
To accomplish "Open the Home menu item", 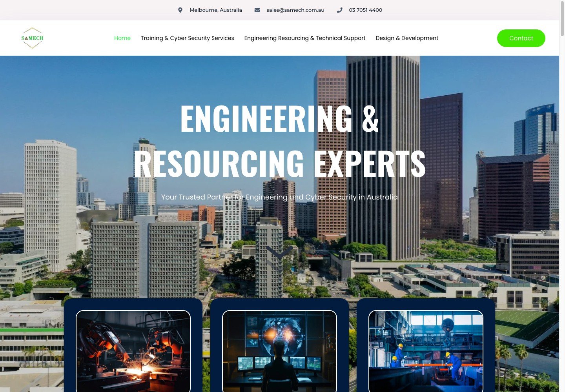I will 122,38.
